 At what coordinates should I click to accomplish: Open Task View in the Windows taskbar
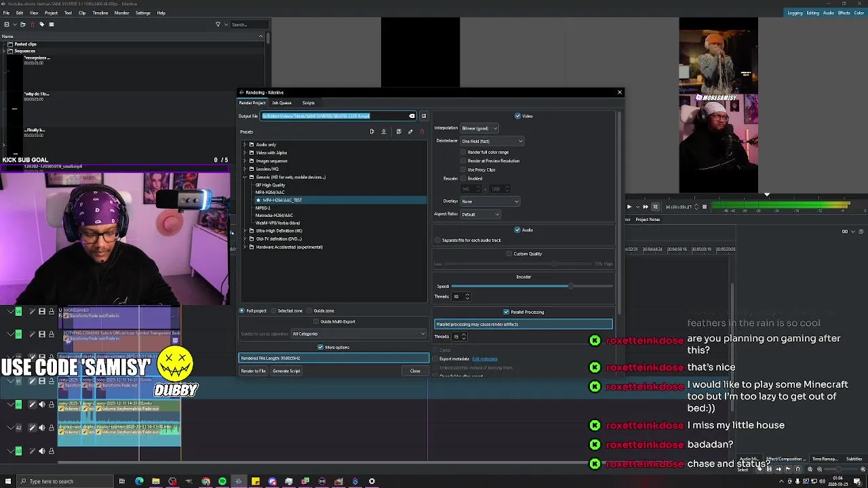tap(122, 481)
